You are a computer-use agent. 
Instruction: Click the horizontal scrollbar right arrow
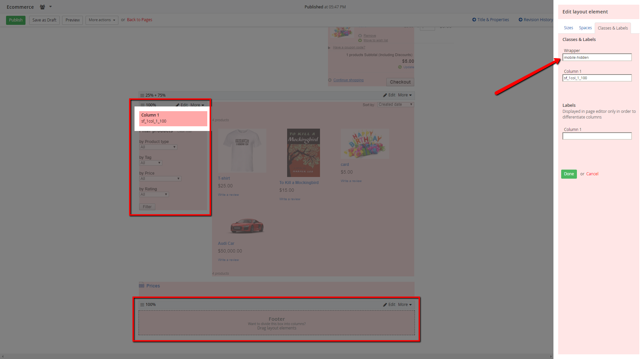point(551,356)
